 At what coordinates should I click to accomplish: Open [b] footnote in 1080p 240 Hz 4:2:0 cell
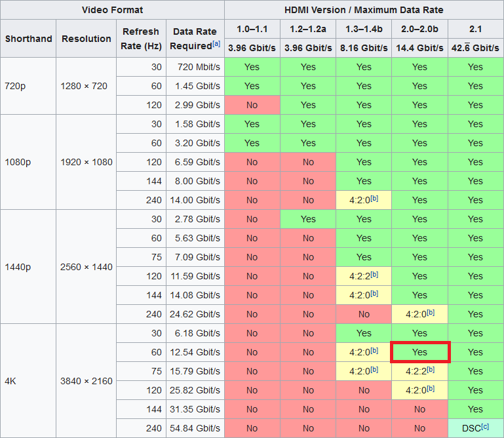point(374,199)
